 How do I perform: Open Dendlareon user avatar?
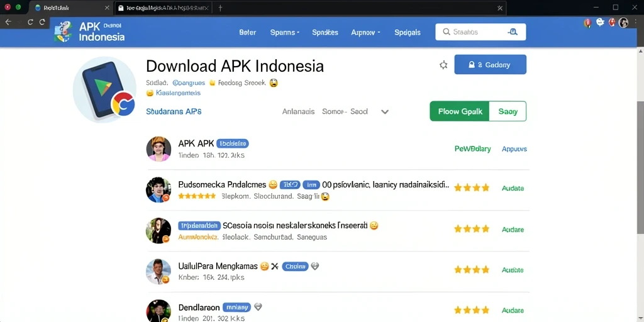pos(158,311)
